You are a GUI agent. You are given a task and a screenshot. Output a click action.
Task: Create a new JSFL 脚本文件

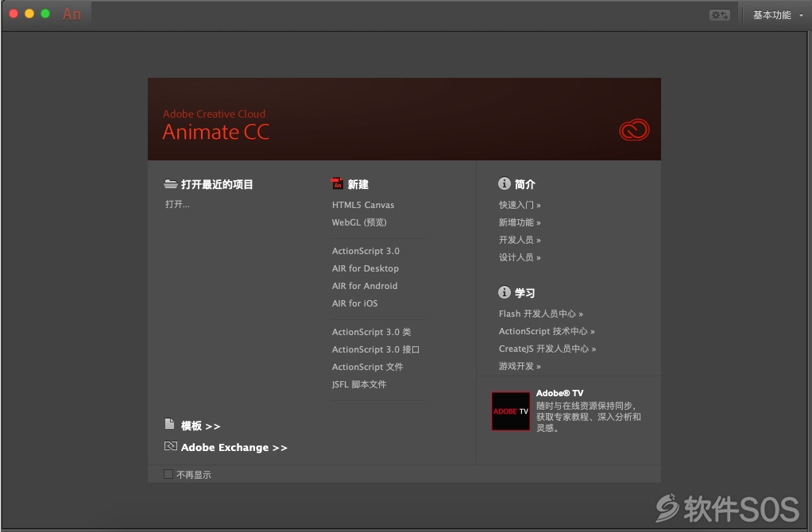click(x=359, y=384)
